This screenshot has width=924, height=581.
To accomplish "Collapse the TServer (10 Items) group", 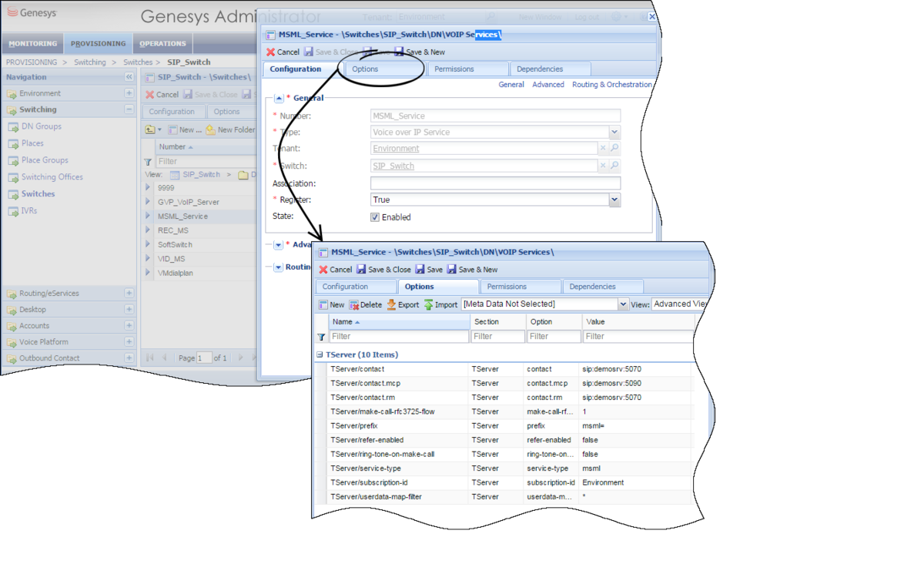I will pos(320,355).
